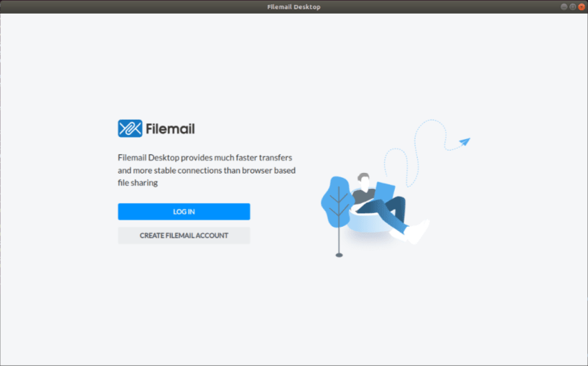Click the man-with-laptop illustration
This screenshot has width=588, height=366.
coord(396,188)
